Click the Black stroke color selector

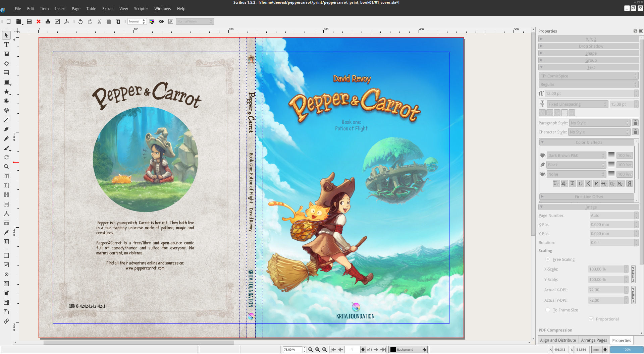576,165
